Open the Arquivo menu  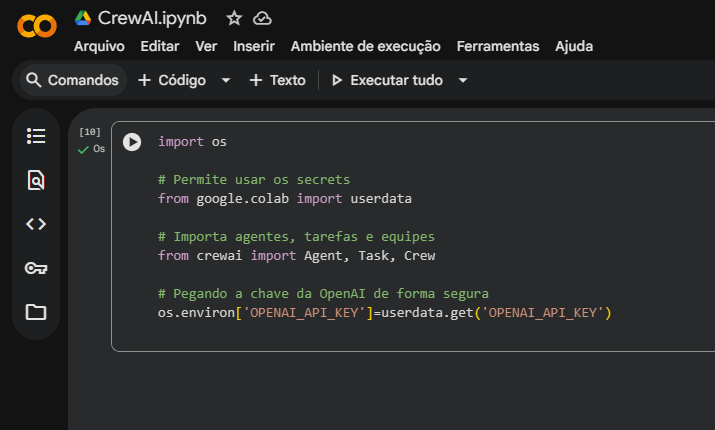click(99, 46)
